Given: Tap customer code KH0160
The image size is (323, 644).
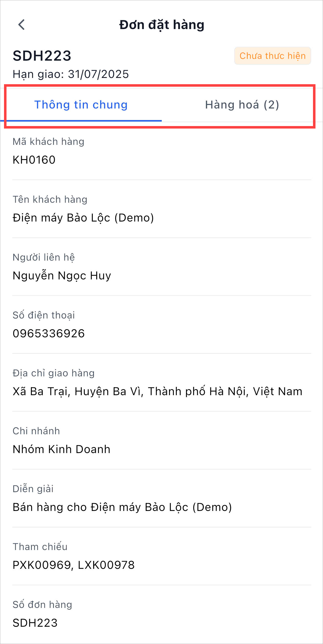Looking at the screenshot, I should (x=34, y=160).
